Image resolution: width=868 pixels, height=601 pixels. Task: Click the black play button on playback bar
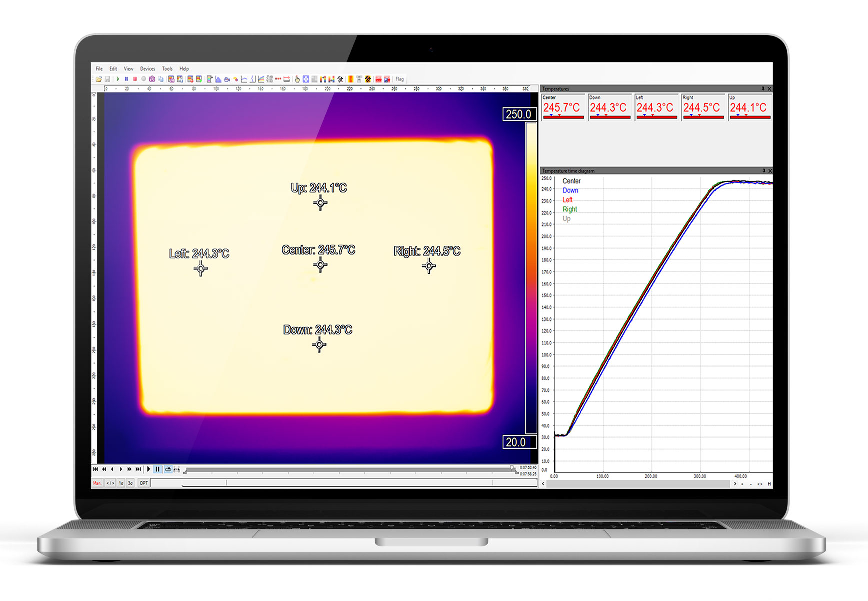(x=149, y=469)
